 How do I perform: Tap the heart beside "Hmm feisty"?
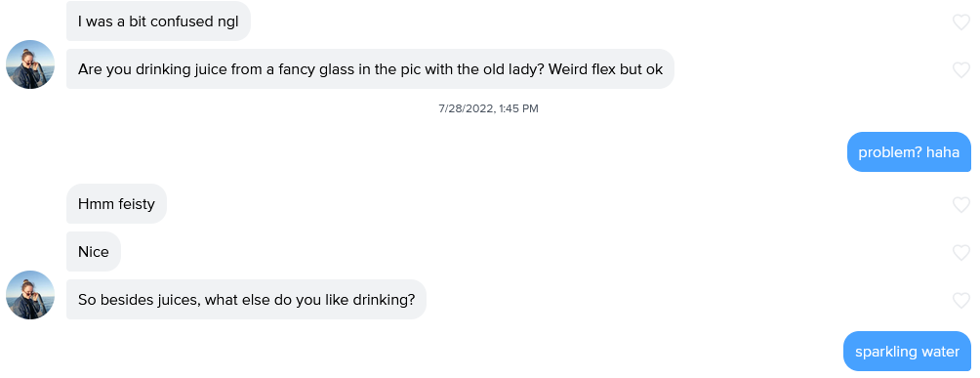pos(960,205)
